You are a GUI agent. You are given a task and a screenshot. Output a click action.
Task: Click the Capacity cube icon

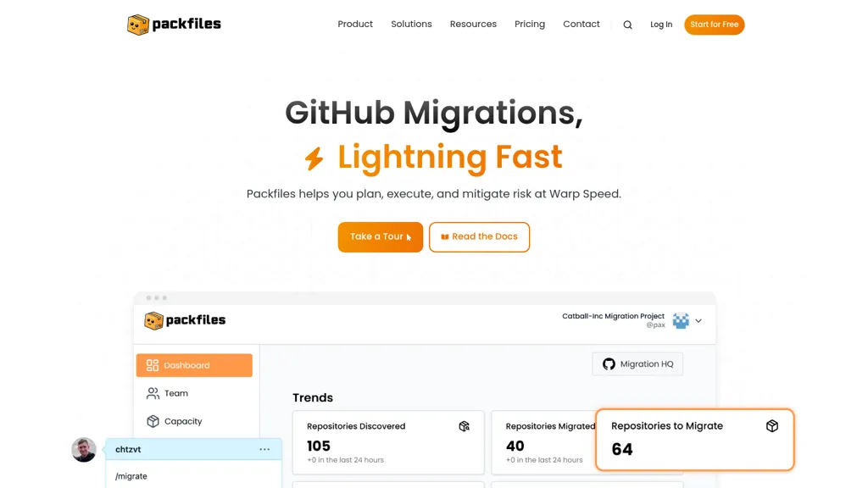click(153, 421)
